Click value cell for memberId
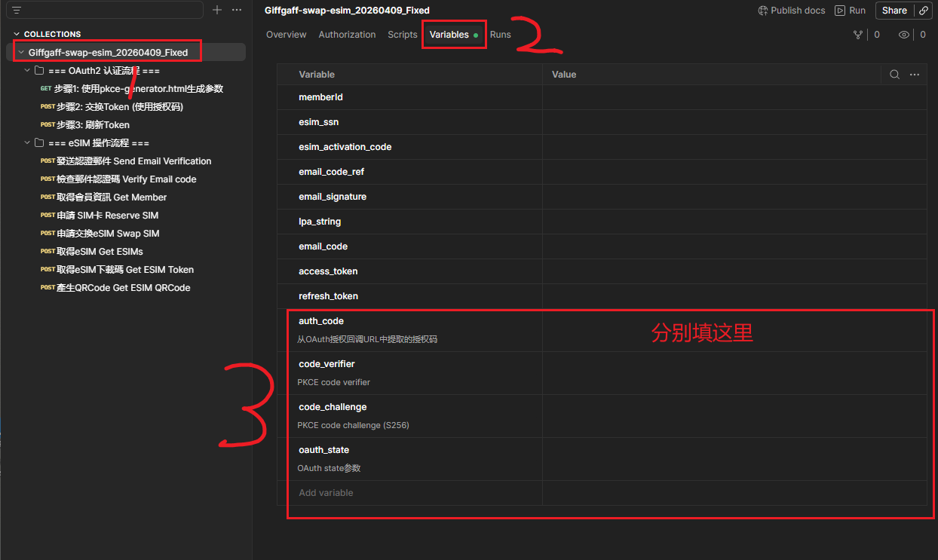 coord(734,97)
